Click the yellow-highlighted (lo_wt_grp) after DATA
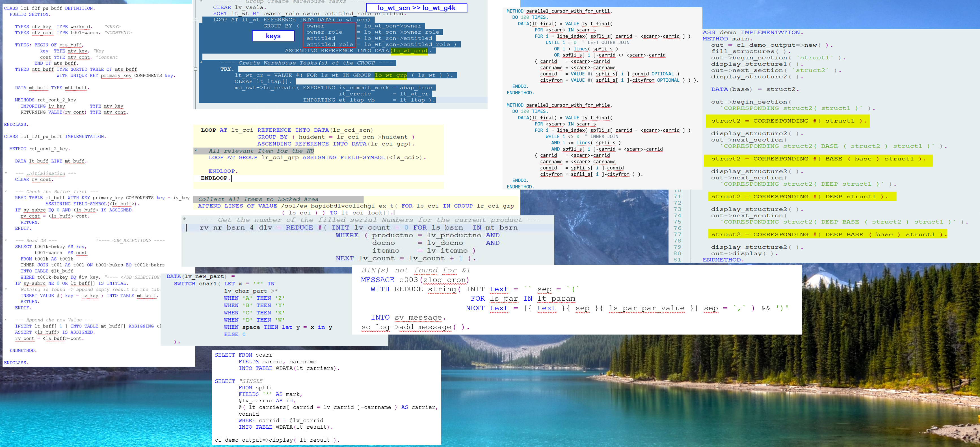Viewport: 980px width, 447px height. [409, 51]
